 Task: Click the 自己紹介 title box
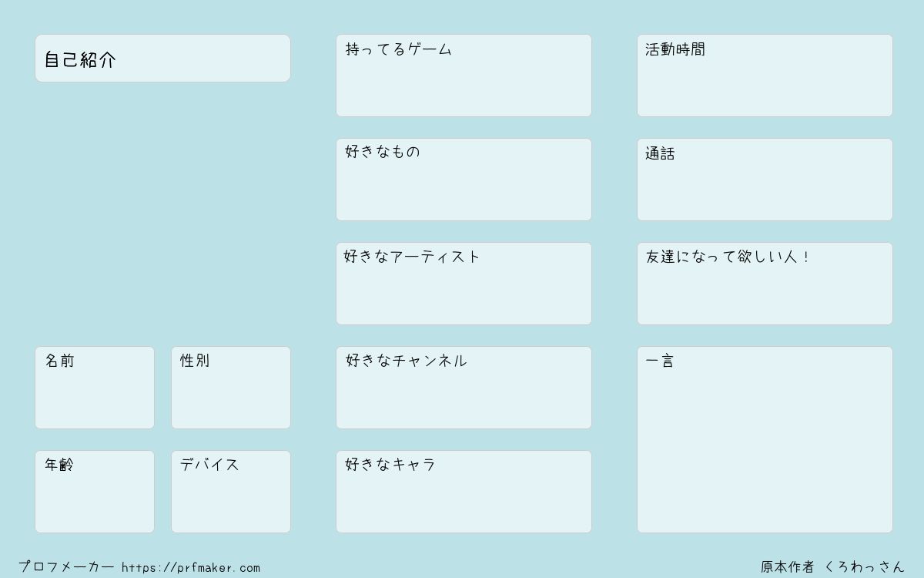click(162, 58)
